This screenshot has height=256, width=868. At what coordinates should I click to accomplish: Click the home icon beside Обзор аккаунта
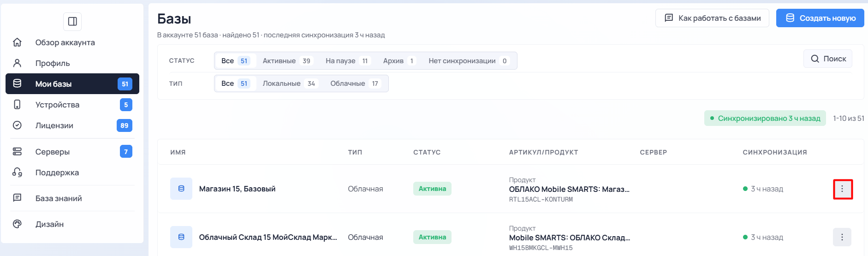[x=17, y=42]
